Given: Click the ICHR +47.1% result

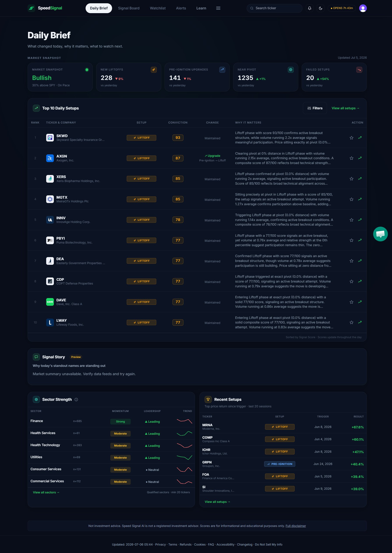Looking at the screenshot, I should tap(358, 452).
